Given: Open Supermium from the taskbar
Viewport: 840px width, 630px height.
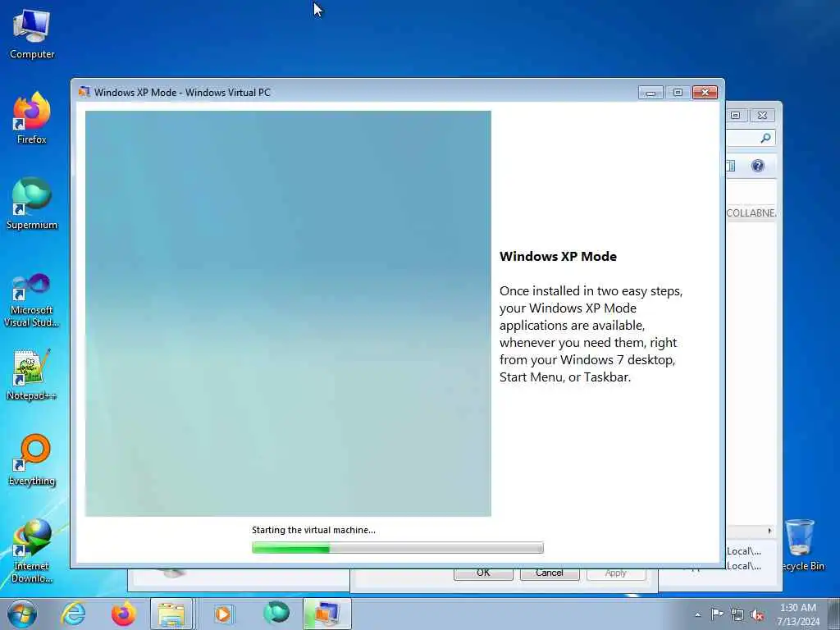Looking at the screenshot, I should 276,613.
